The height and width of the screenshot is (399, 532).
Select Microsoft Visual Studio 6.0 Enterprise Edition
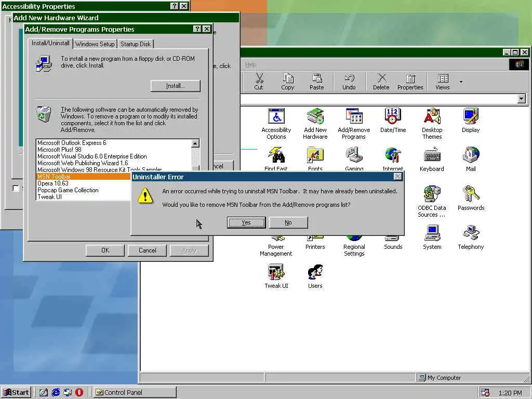coord(114,156)
